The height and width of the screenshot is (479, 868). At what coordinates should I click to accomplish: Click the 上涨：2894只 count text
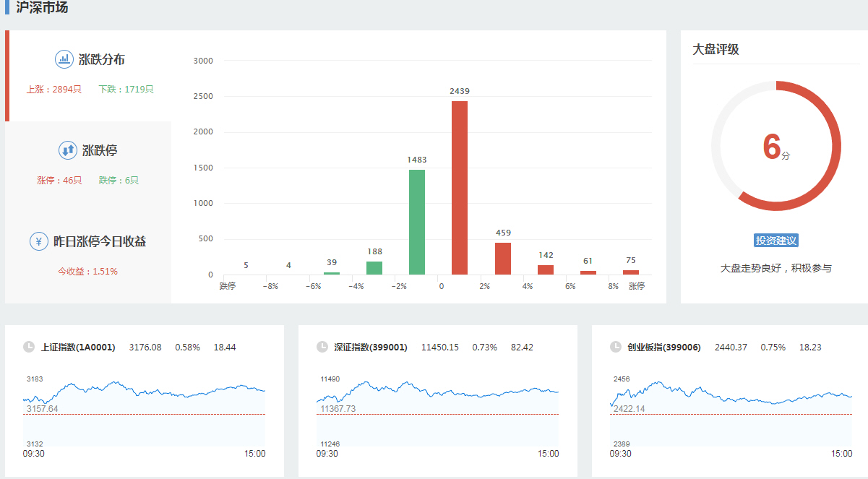[x=54, y=90]
